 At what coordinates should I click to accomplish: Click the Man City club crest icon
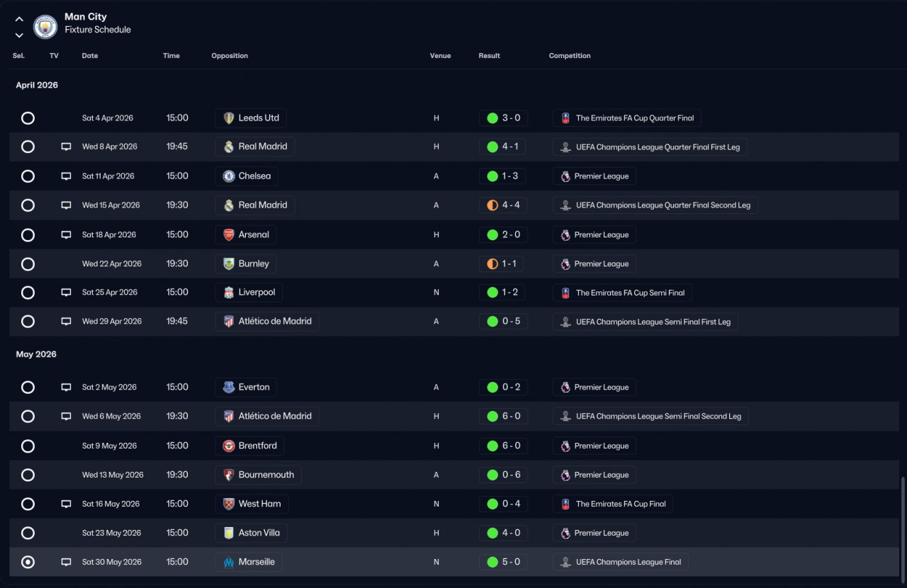click(45, 27)
